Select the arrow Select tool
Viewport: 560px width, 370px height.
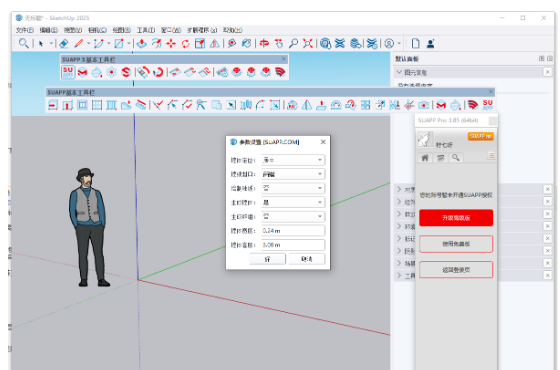tap(41, 44)
